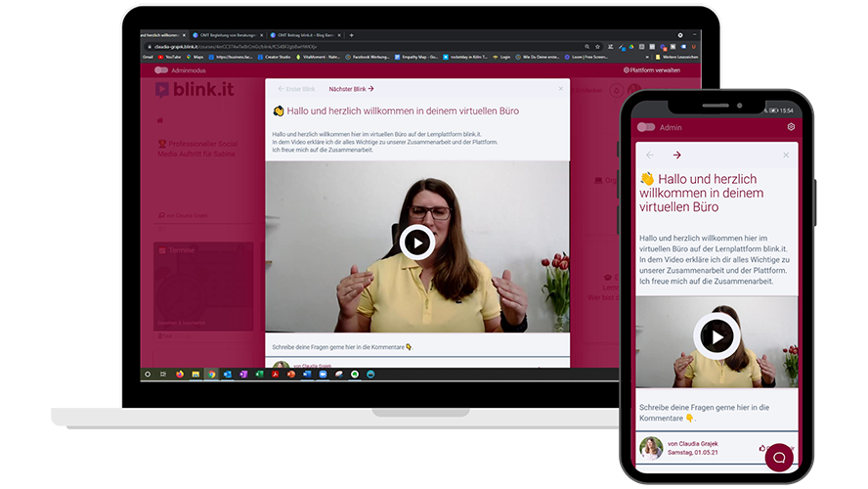Switch to Chrome in taskbar
The width and height of the screenshot is (868, 489).
211,375
